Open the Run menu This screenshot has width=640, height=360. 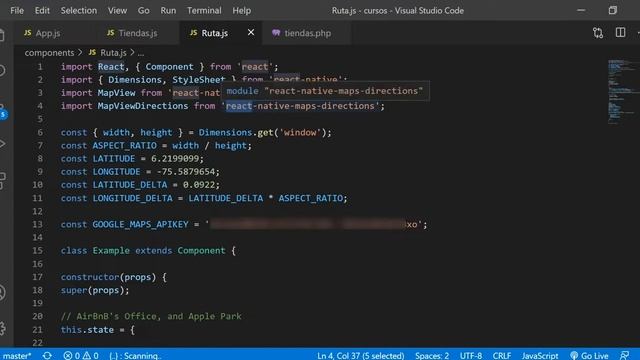point(168,11)
